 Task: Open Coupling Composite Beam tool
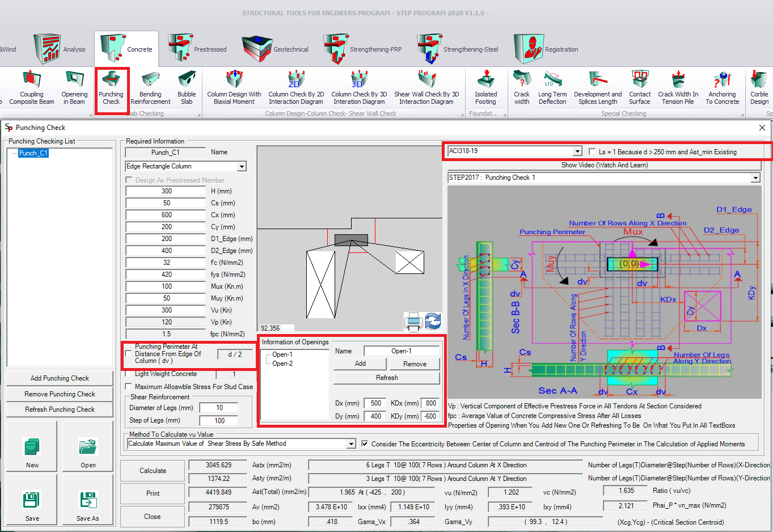[32, 88]
